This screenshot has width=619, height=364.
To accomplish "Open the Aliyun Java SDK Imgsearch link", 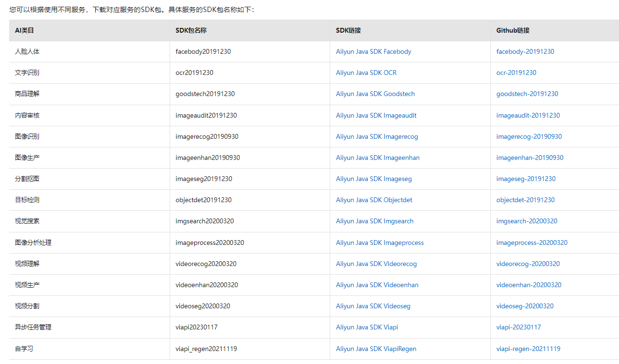I will click(374, 221).
